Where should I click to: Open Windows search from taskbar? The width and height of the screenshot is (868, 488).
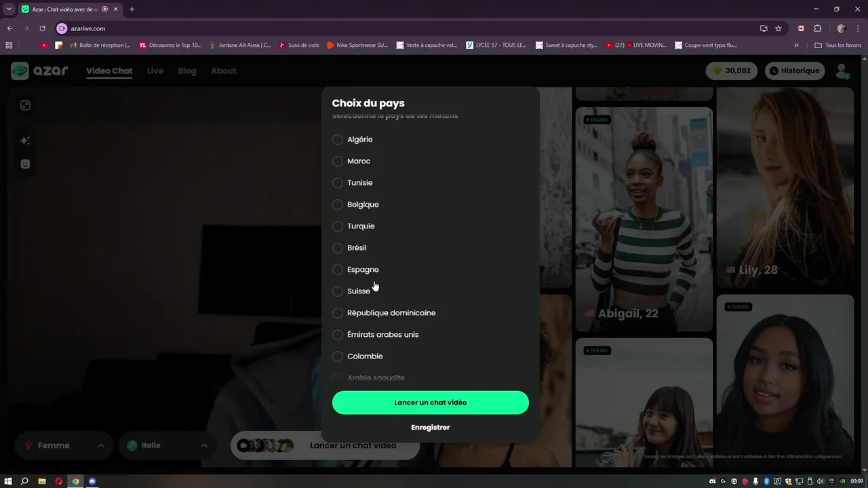[24, 481]
